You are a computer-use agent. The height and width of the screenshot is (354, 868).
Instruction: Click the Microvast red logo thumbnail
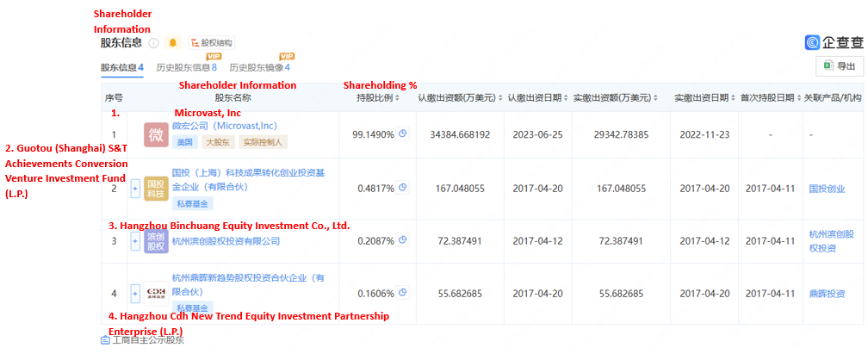[156, 134]
